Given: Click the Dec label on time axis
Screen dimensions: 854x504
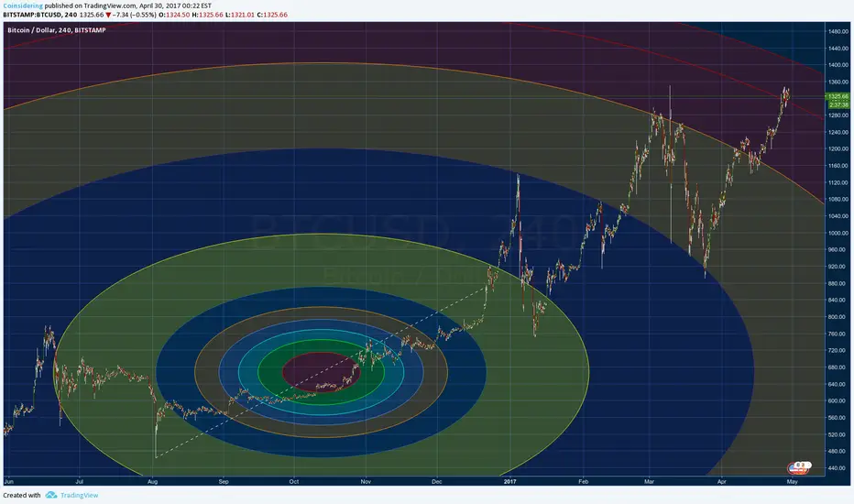Looking at the screenshot, I should coord(437,482).
